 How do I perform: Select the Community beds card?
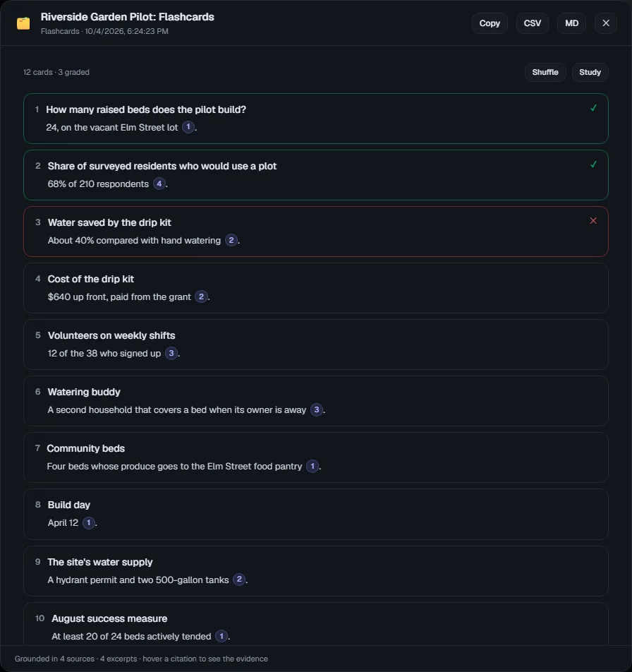316,457
